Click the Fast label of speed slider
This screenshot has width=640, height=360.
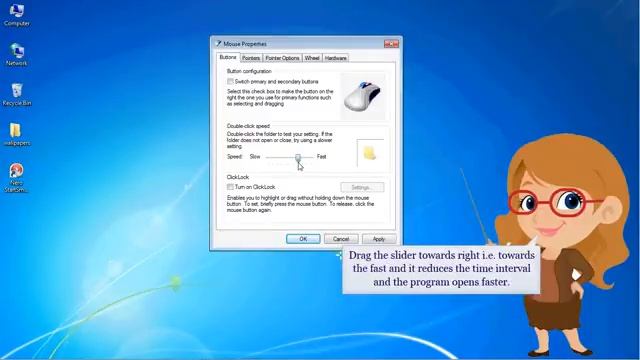click(x=322, y=157)
